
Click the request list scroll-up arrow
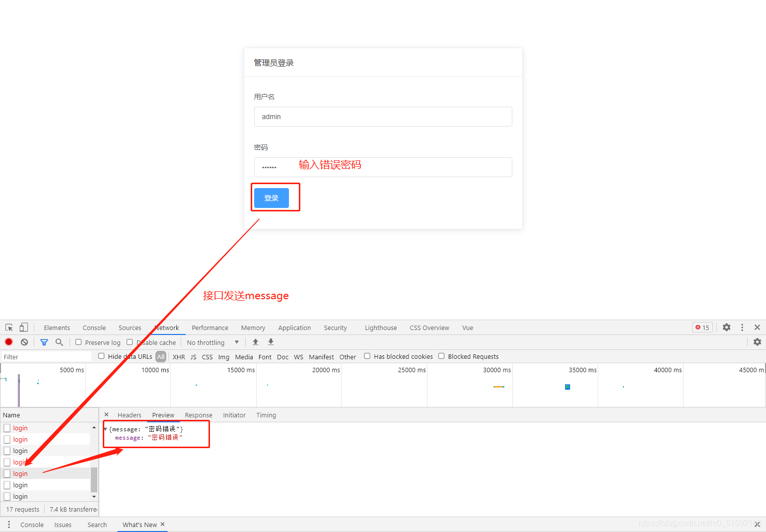point(94,427)
